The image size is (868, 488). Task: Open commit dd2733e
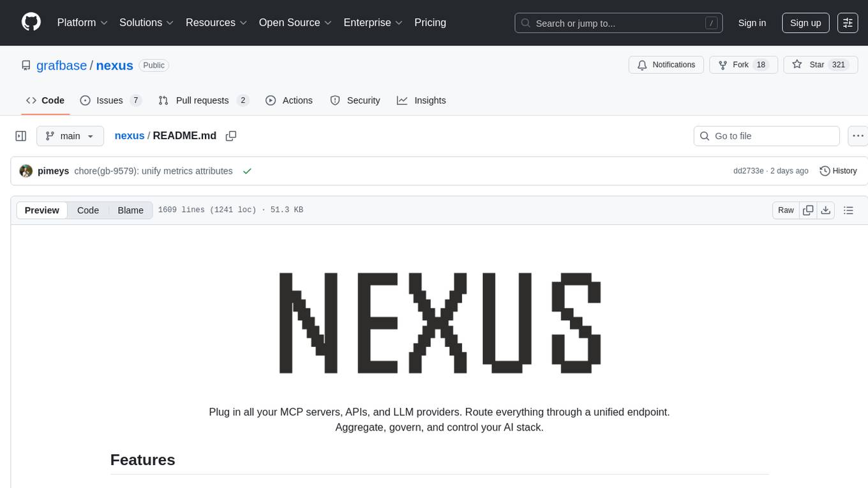(749, 171)
